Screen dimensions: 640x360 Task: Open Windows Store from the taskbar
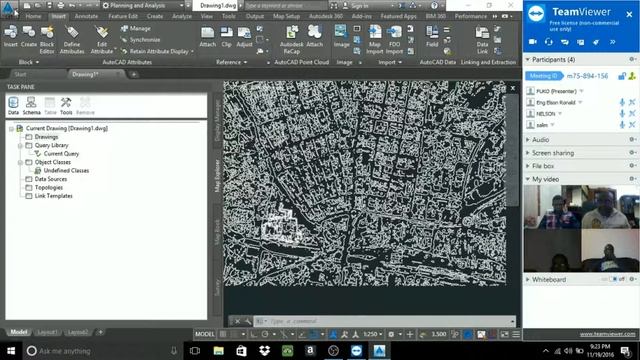coord(242,351)
